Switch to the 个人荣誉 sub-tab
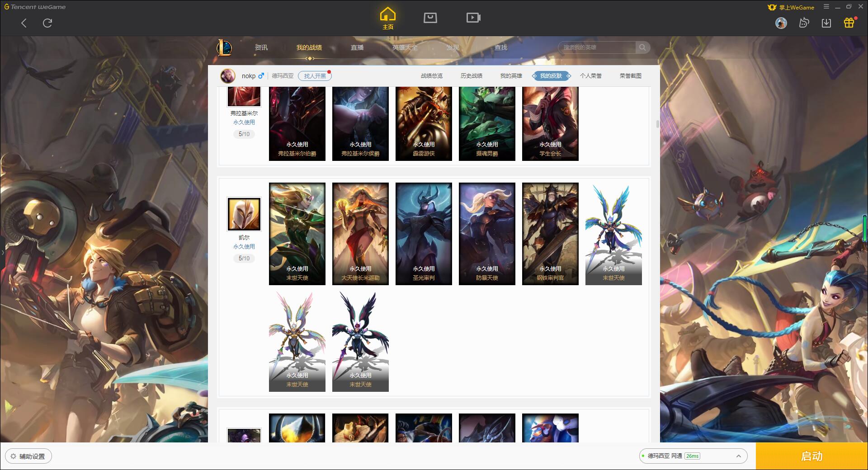Image resolution: width=868 pixels, height=470 pixels. coord(591,76)
